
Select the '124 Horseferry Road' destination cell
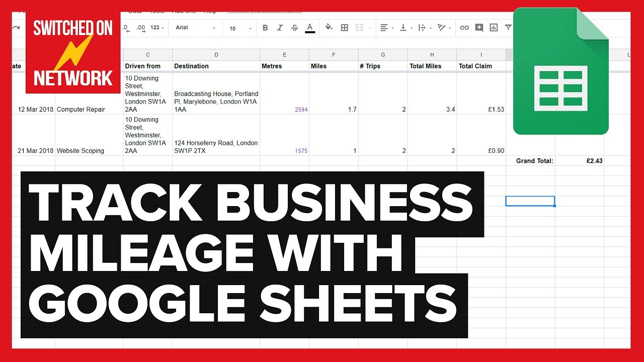(x=216, y=135)
